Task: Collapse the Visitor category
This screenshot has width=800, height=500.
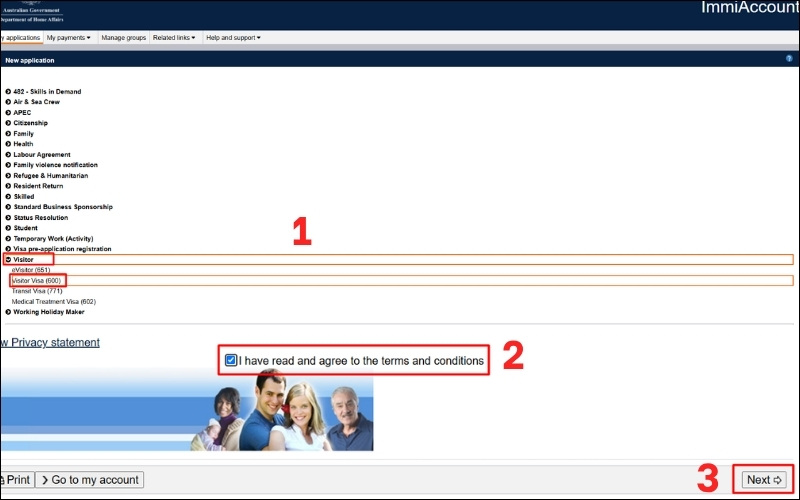Action: point(8,260)
